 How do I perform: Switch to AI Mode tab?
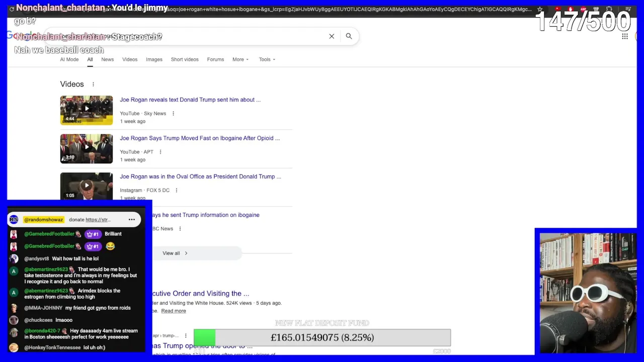(69, 59)
